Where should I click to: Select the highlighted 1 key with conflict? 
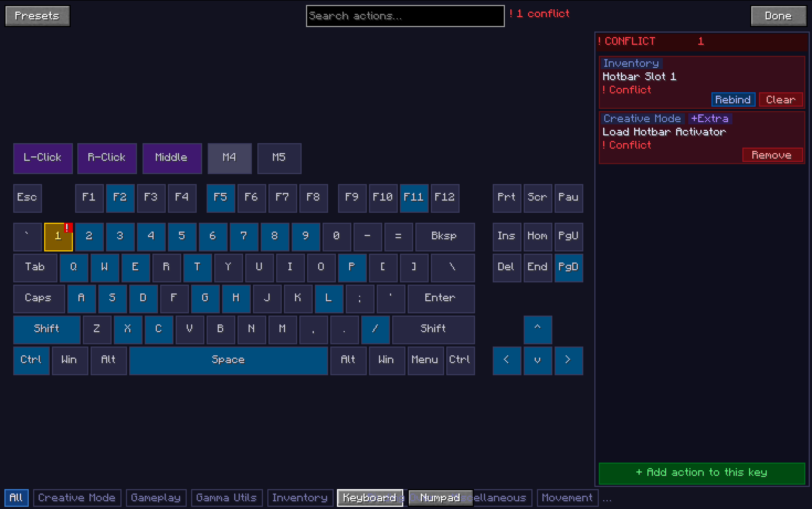pos(58,237)
